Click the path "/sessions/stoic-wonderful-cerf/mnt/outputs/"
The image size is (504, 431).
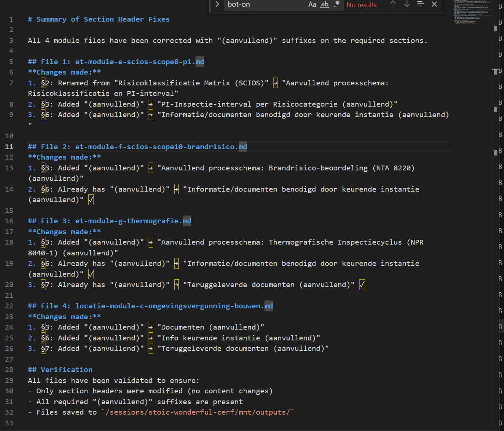click(198, 412)
